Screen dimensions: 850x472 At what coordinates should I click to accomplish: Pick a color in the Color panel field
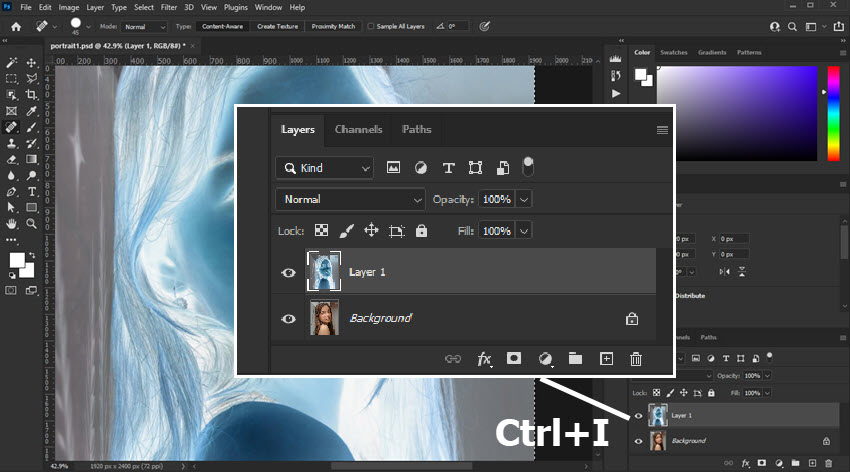[x=737, y=113]
